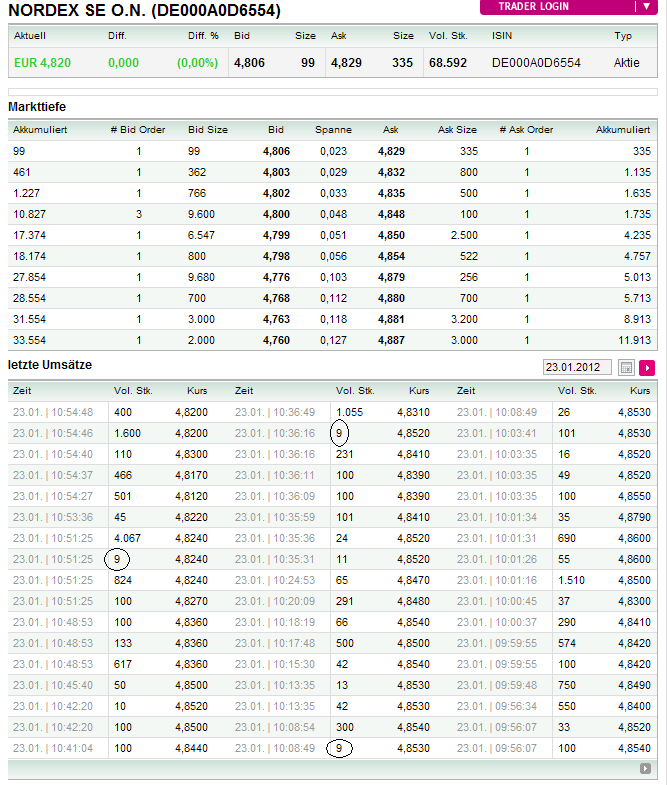Click trade volume 1.600 at 10:54:46
Screen dimensions: 667x785
click(127, 434)
